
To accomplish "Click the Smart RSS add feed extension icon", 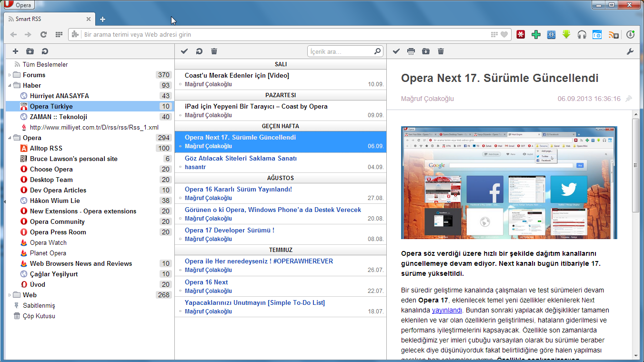I will [614, 34].
